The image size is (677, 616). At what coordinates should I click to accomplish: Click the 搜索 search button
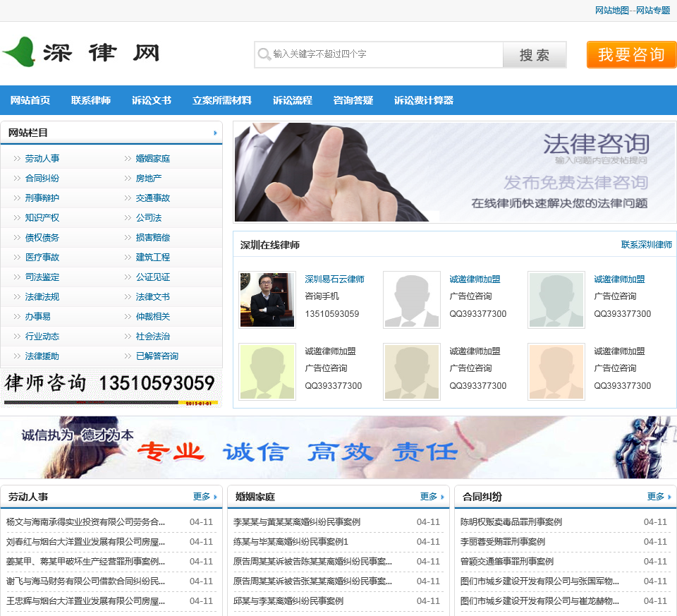535,54
